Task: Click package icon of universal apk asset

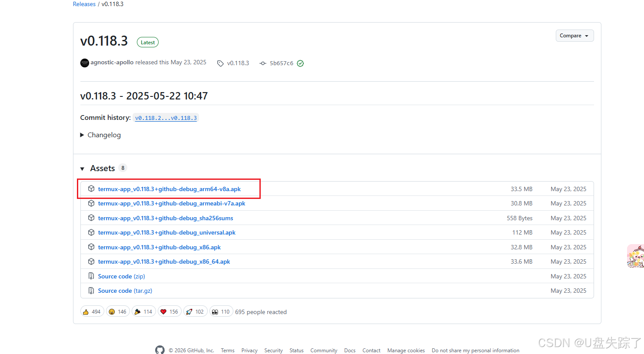Action: (91, 232)
